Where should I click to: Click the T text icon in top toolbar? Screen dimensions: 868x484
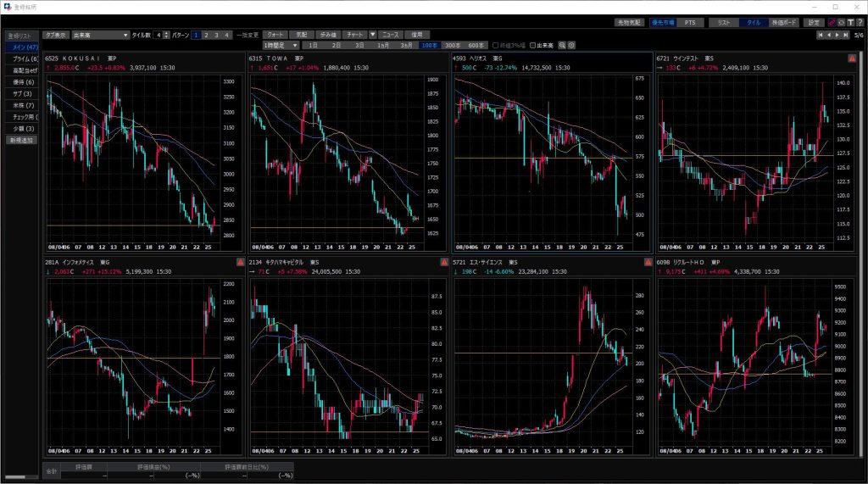(x=849, y=23)
